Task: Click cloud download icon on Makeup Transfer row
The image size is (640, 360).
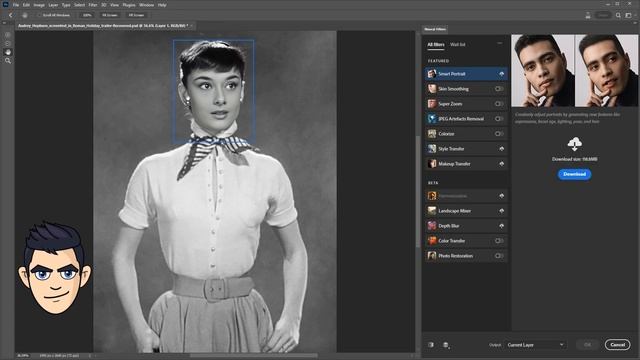Action: point(501,164)
